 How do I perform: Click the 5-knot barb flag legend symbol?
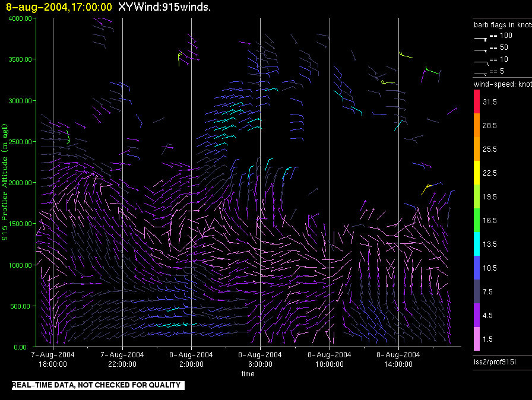[x=480, y=74]
